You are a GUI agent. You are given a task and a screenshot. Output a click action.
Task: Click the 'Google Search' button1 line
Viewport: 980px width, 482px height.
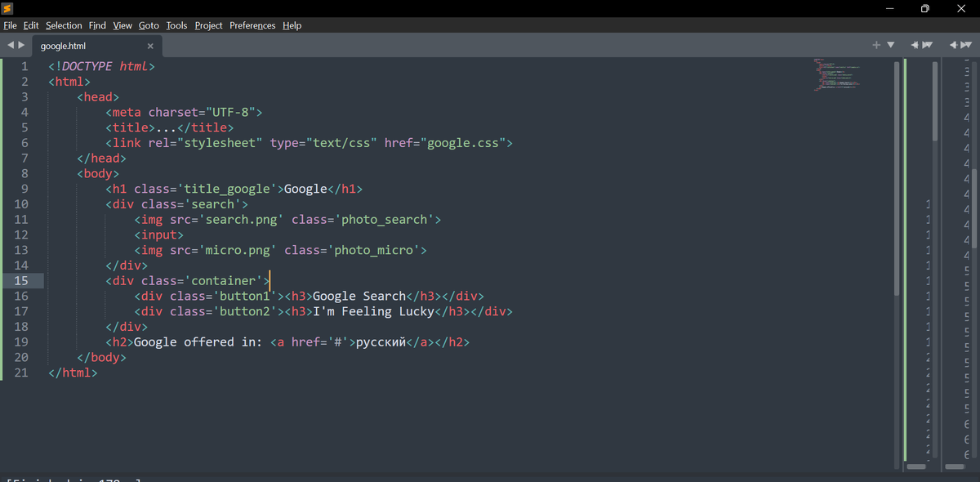309,296
